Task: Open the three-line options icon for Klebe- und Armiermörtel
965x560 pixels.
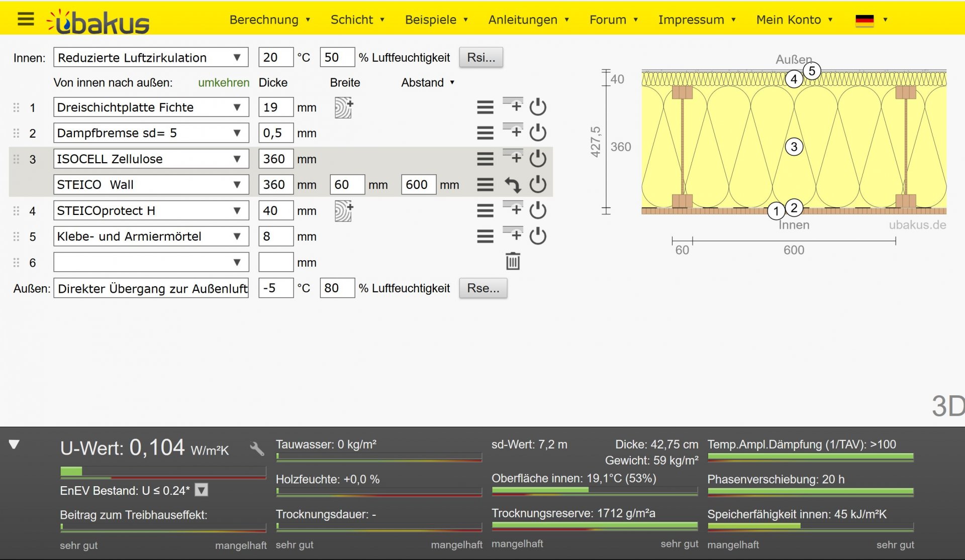Action: [x=485, y=236]
